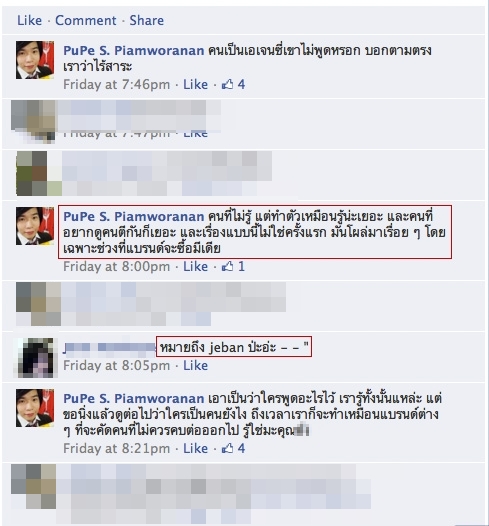
Task: Open PuPe S. Piamworanan name in 8:21pm comment
Action: click(133, 398)
